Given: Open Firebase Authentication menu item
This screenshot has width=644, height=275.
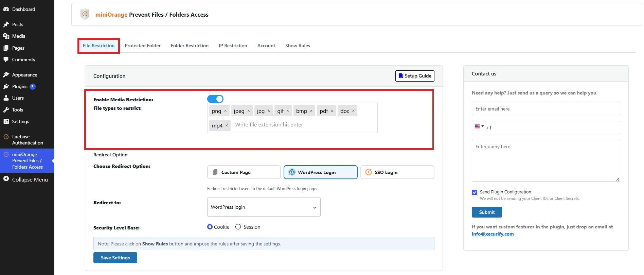Looking at the screenshot, I should (x=27, y=140).
